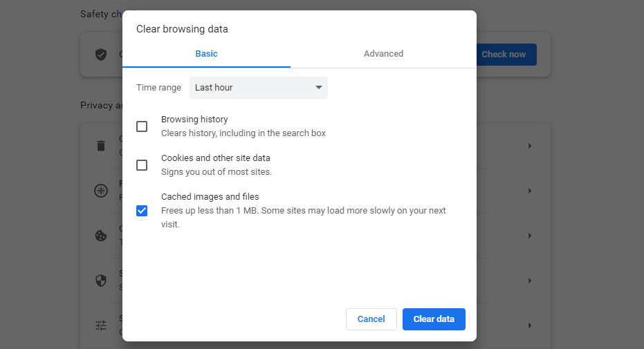Click the Security shield icon
This screenshot has width=644, height=349.
[101, 281]
